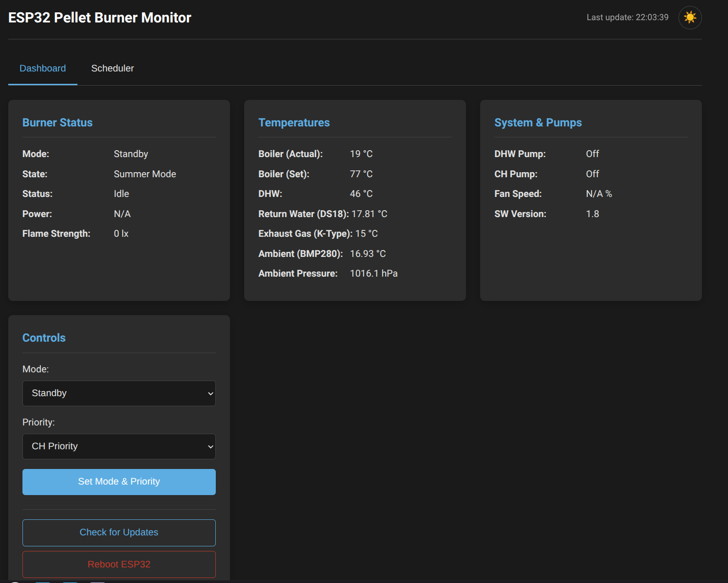The image size is (728, 583).
Task: Click the Controls section heading
Action: [44, 338]
